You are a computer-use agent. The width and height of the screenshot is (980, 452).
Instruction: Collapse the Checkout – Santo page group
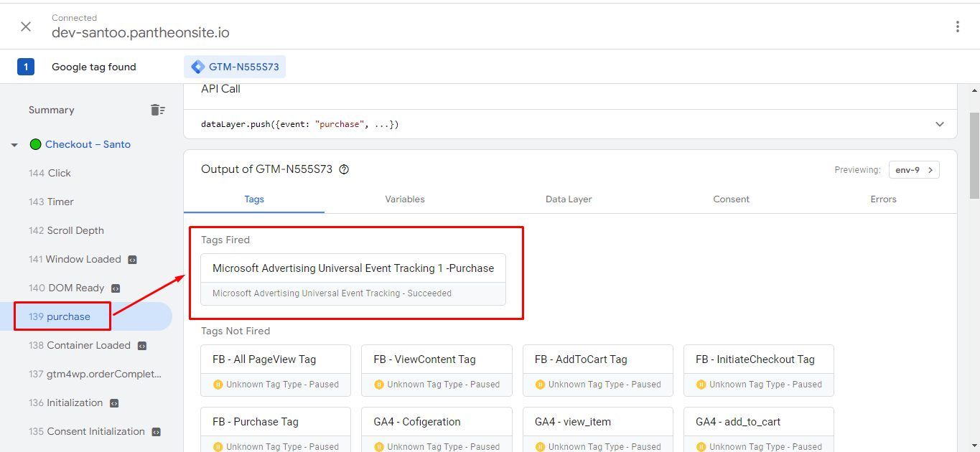[14, 145]
